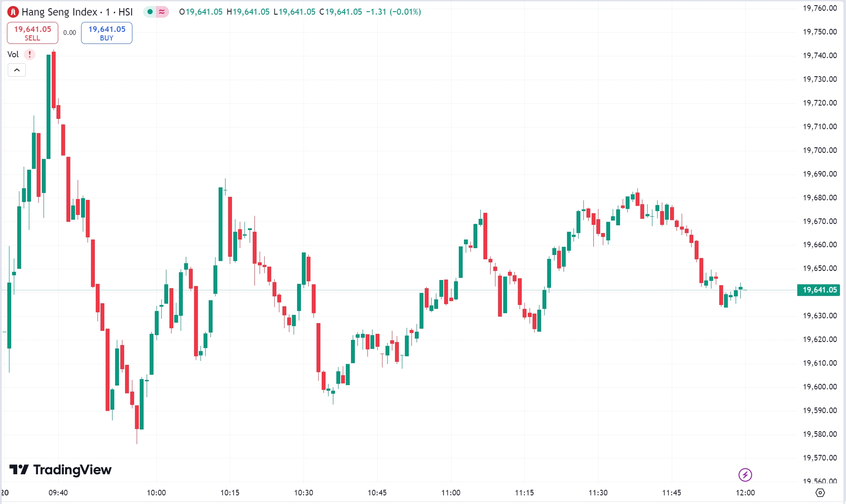Click the Vol indicator warning exclamation icon
The width and height of the screenshot is (846, 504).
click(29, 54)
